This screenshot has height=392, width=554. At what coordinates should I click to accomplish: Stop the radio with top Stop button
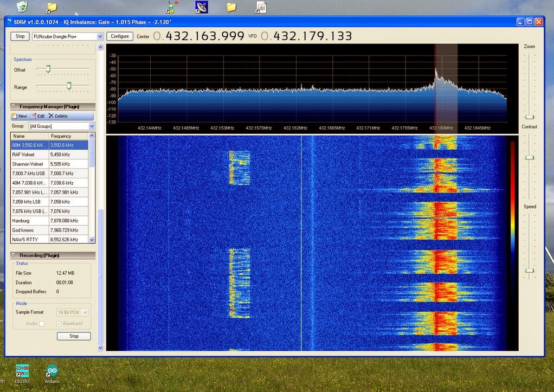click(x=20, y=36)
